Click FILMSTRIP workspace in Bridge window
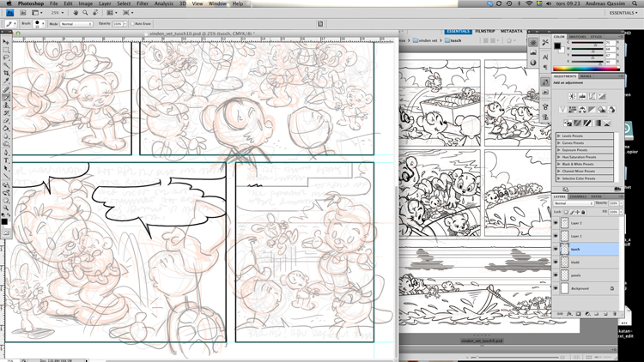Screen dimensions: 644x362 coord(484,31)
